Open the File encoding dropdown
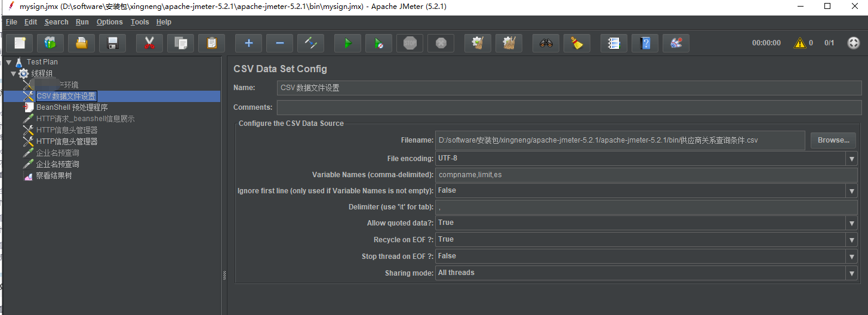 851,159
